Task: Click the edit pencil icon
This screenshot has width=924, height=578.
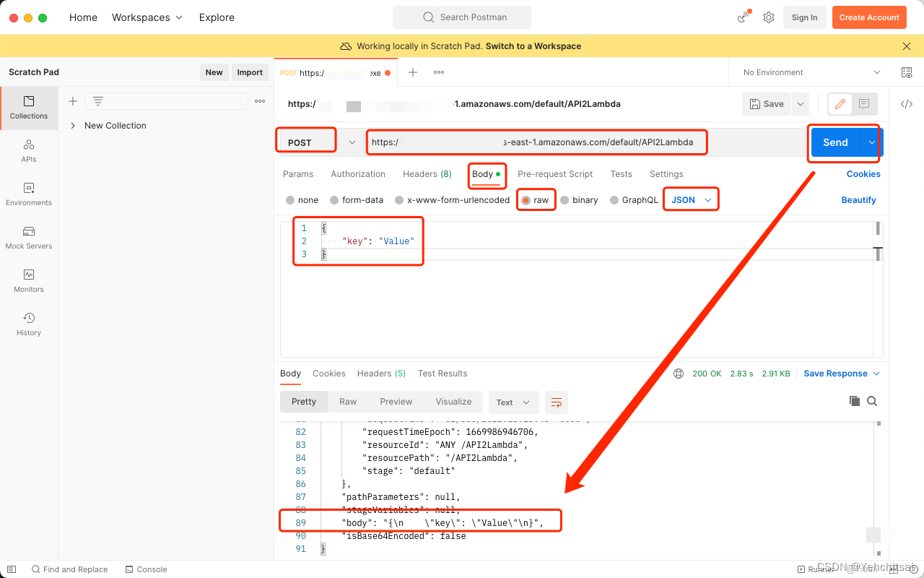Action: [x=840, y=104]
